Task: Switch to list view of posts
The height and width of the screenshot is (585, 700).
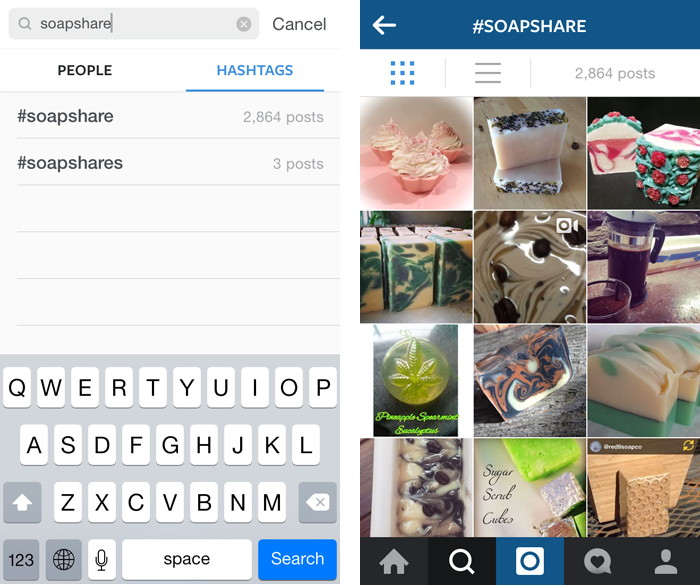Action: click(488, 73)
